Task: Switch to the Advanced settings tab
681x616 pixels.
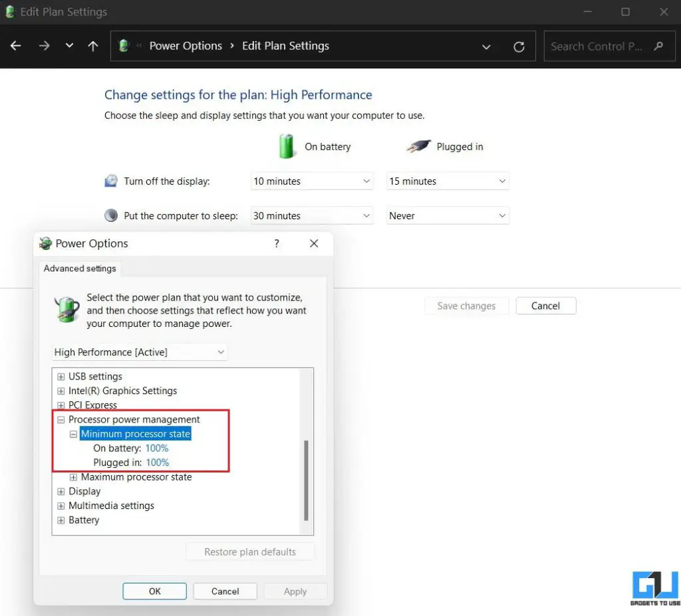Action: (79, 268)
